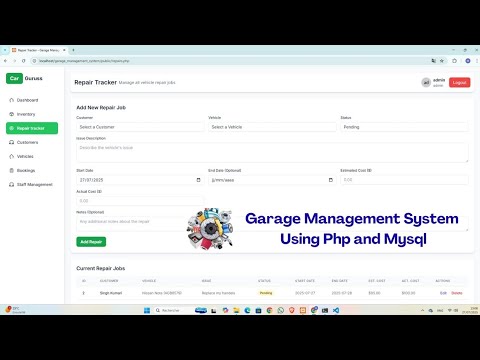Screen dimensions: 480x360
Task: Open the End Date calendar picker icon
Action: click(x=331, y=180)
